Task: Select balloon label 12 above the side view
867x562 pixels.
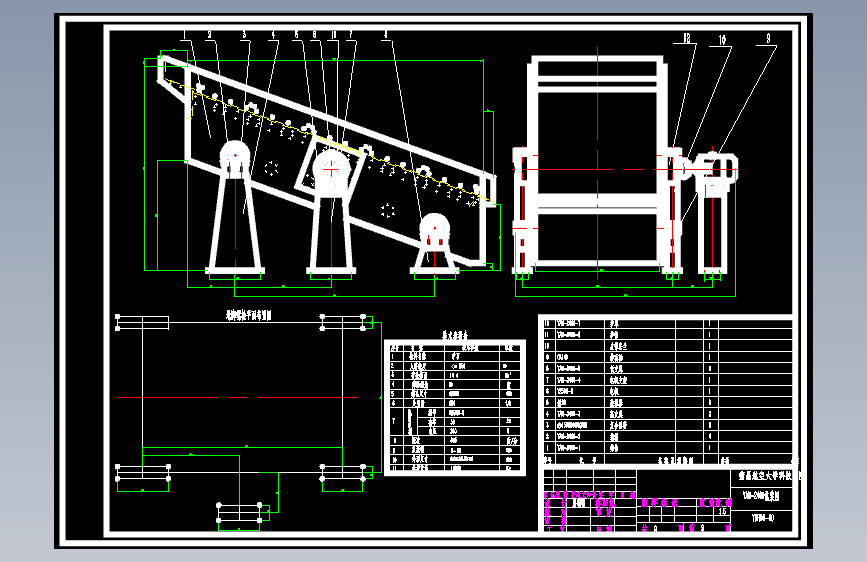Action: click(687, 38)
